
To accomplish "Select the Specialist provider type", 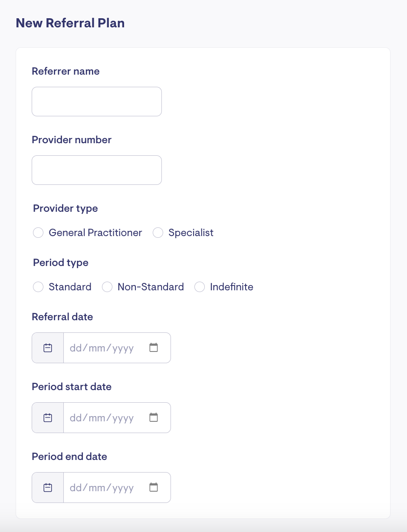I will tap(158, 233).
